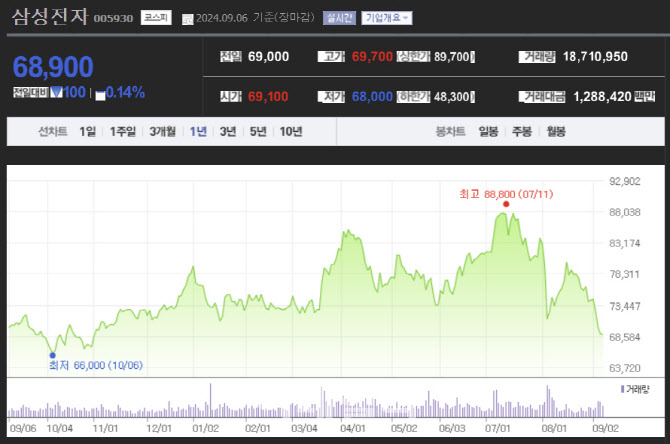Select the 3년 chart range
Screen dimensions: 670x444
(228, 132)
